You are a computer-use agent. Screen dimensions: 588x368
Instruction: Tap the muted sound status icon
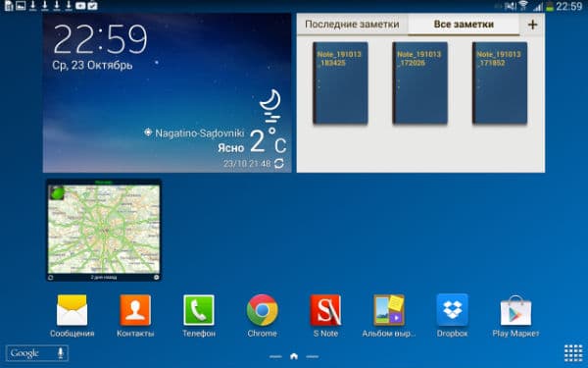(511, 6)
